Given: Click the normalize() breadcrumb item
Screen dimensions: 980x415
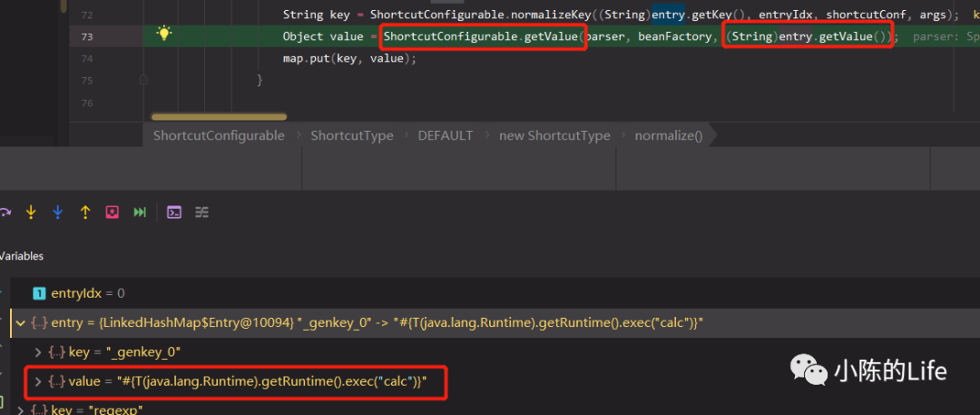Looking at the screenshot, I should tap(668, 135).
